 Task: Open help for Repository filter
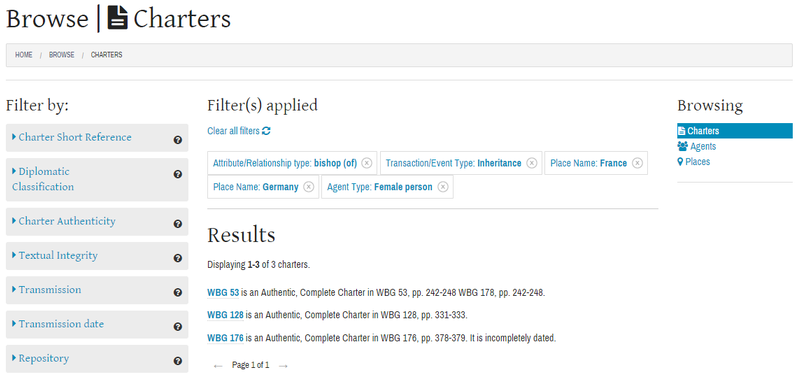178,361
